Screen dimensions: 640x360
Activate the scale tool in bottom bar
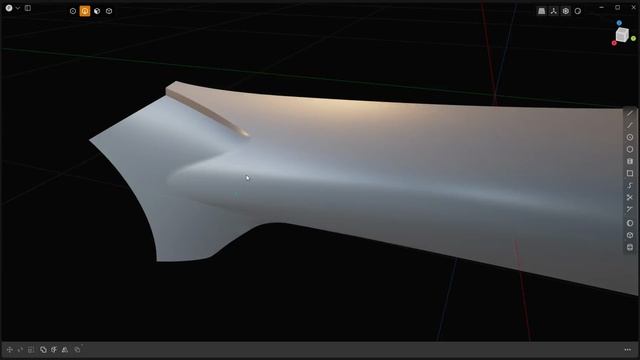pyautogui.click(x=31, y=350)
